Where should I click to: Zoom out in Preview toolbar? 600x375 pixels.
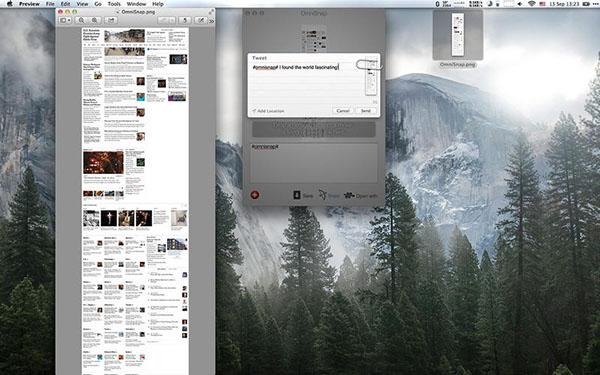[x=82, y=20]
